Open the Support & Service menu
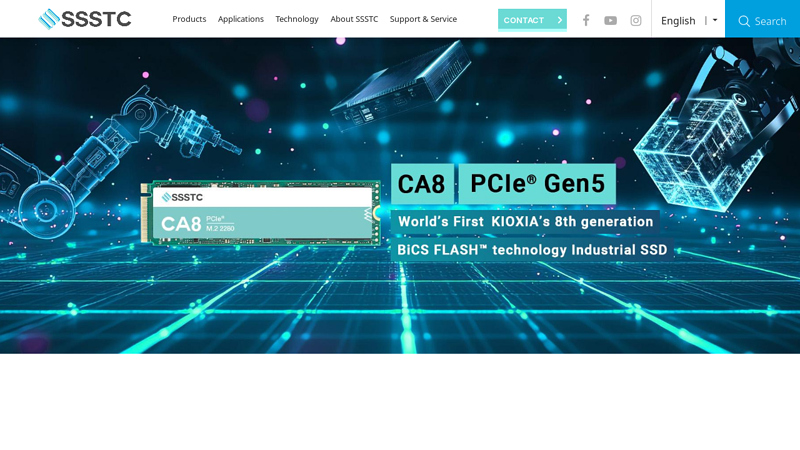 tap(423, 19)
